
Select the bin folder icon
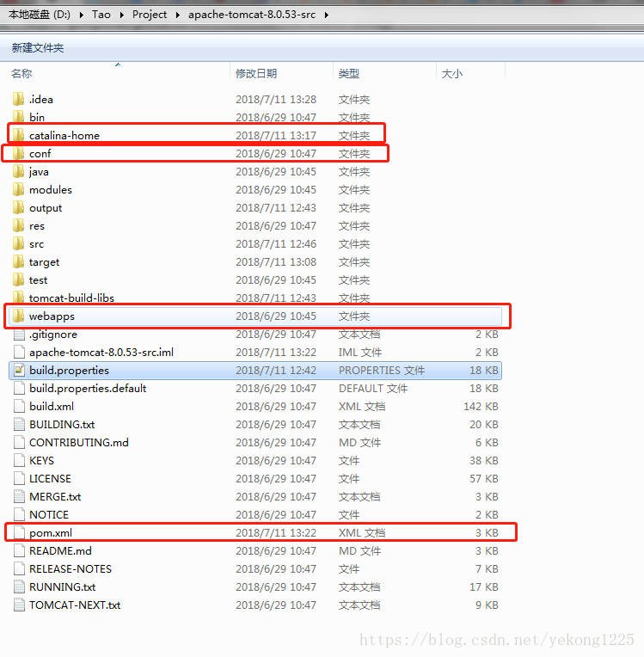click(18, 117)
